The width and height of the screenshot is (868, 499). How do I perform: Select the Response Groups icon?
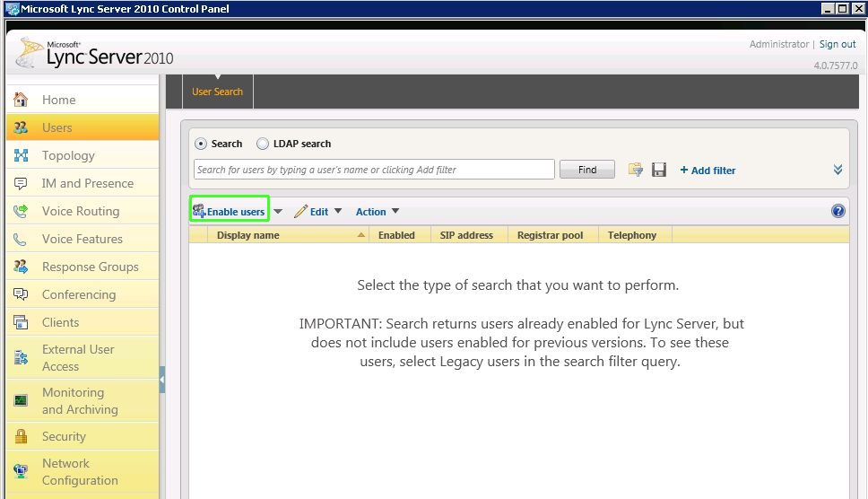click(x=21, y=267)
